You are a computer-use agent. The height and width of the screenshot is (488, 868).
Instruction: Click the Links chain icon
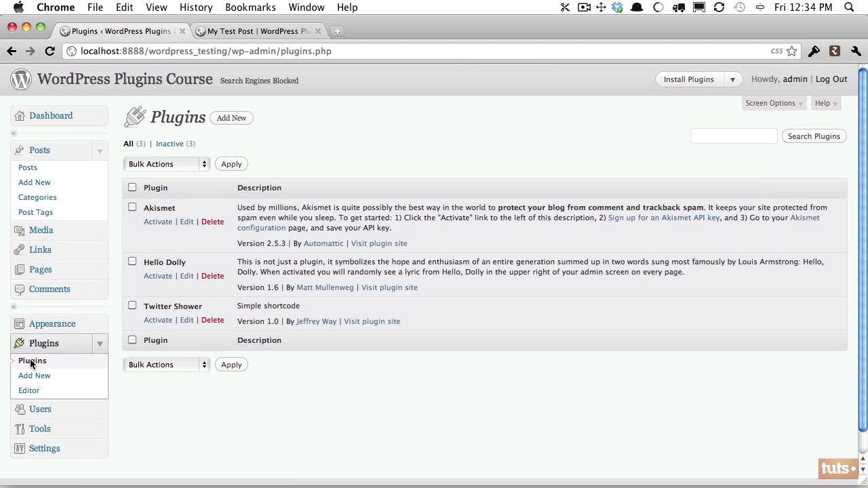tap(20, 250)
